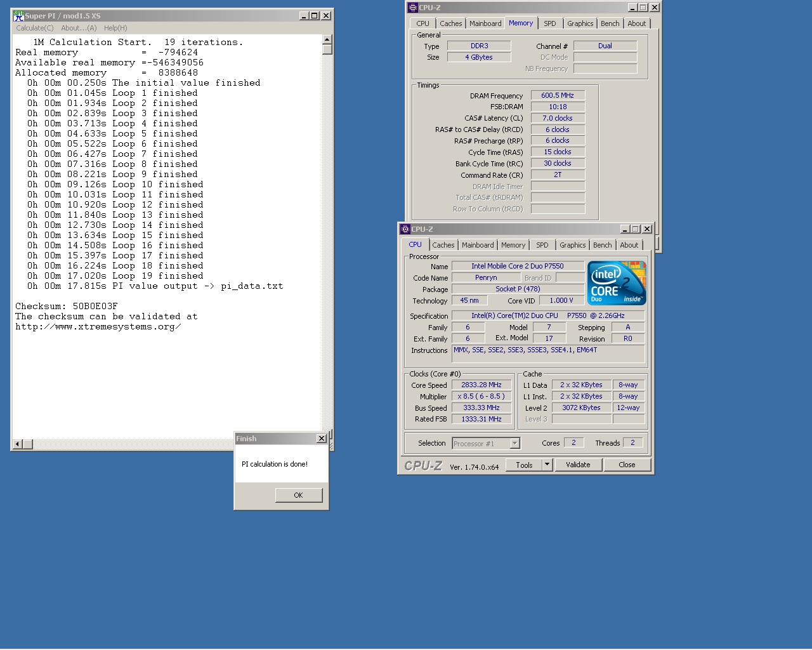Click the Super PI title bar icon

pos(18,16)
